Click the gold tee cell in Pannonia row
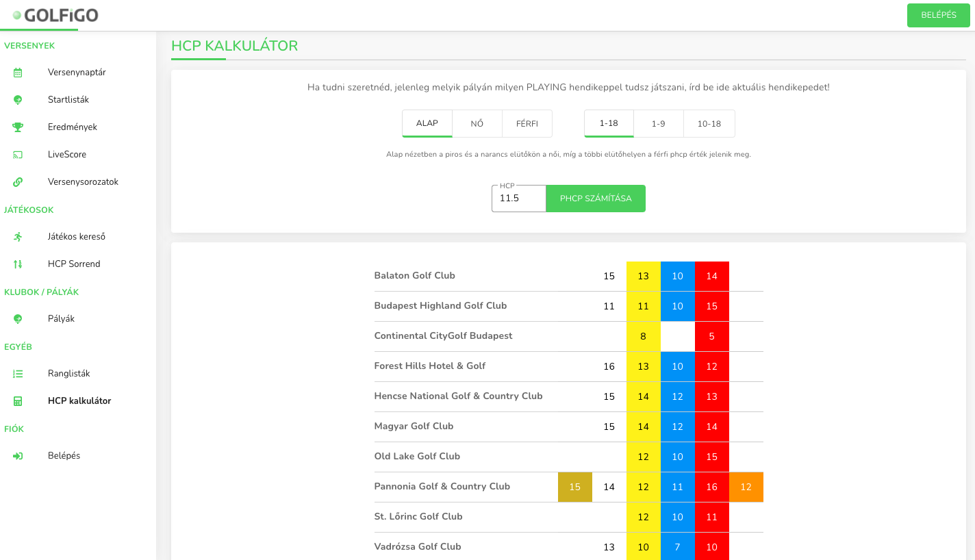The width and height of the screenshot is (975, 560). coord(575,487)
